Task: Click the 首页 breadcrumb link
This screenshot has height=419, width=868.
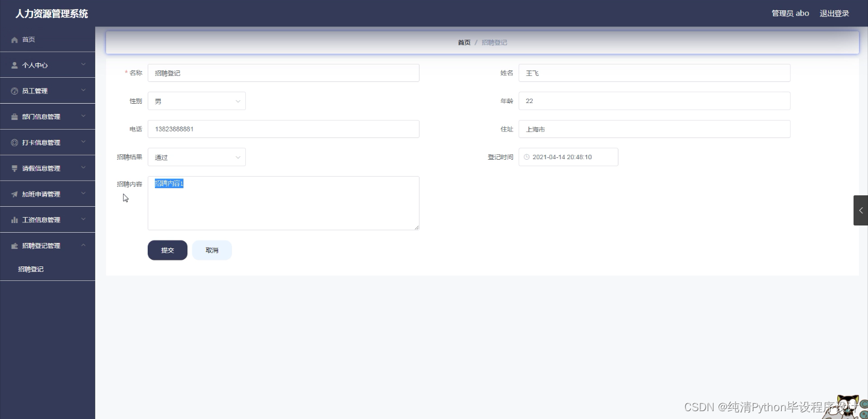Action: point(464,43)
